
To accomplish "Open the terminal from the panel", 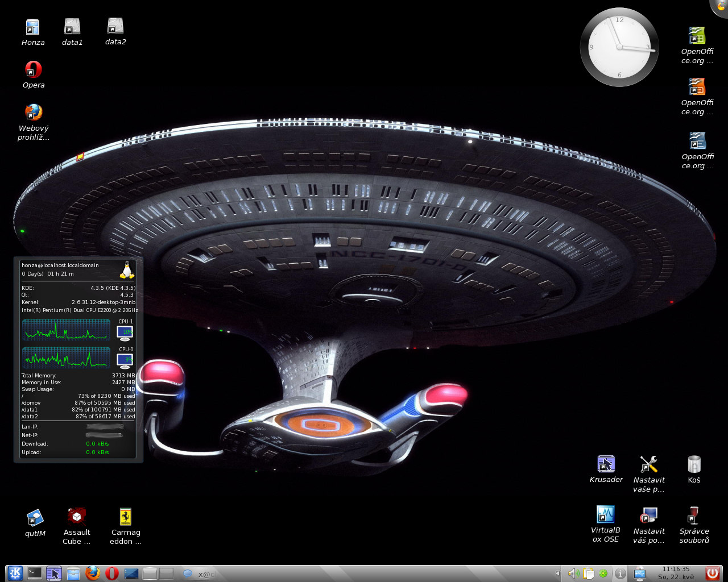I will pos(35,573).
